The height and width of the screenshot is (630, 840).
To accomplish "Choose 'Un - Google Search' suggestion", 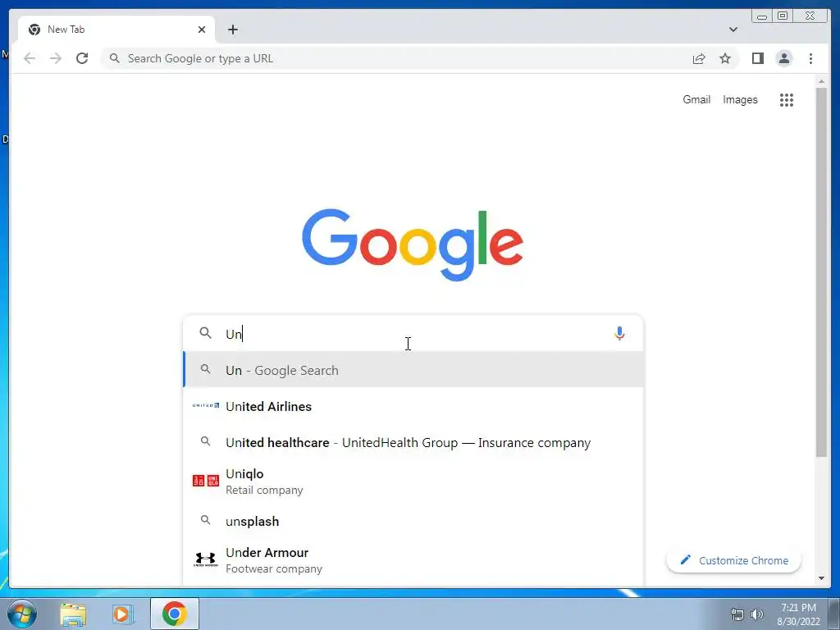I will (x=413, y=370).
